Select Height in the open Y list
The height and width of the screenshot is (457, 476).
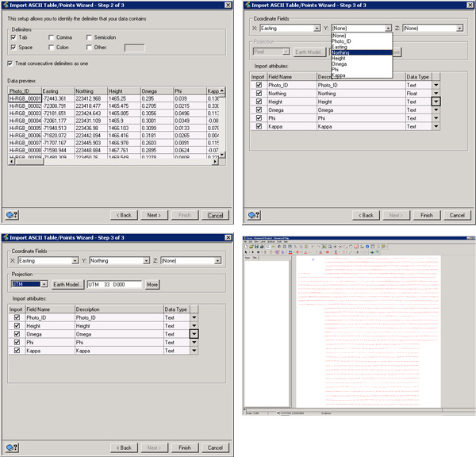coord(362,58)
